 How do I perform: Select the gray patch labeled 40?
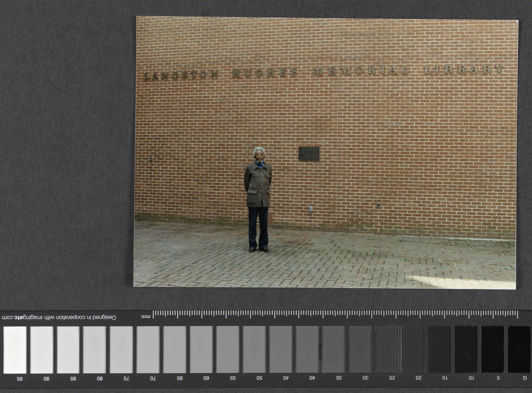click(307, 349)
